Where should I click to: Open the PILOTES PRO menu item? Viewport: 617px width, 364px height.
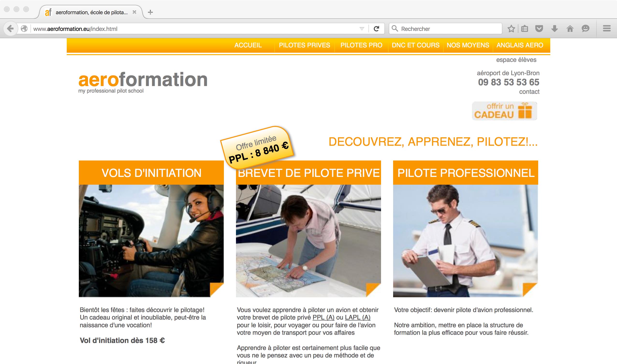click(361, 45)
